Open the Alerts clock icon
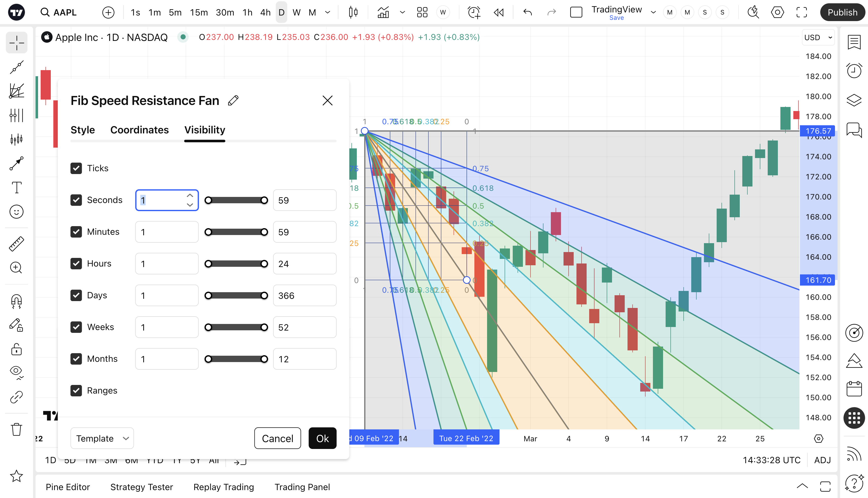 click(854, 71)
